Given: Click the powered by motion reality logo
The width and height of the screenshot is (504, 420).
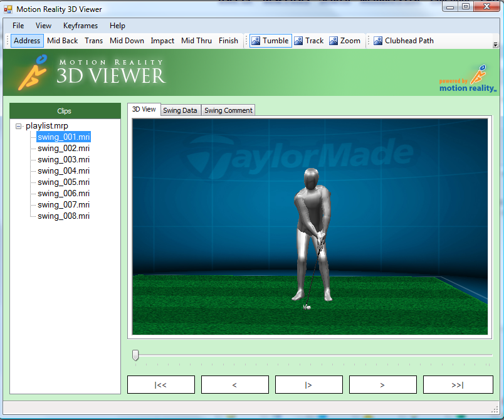Looking at the screenshot, I should 468,79.
